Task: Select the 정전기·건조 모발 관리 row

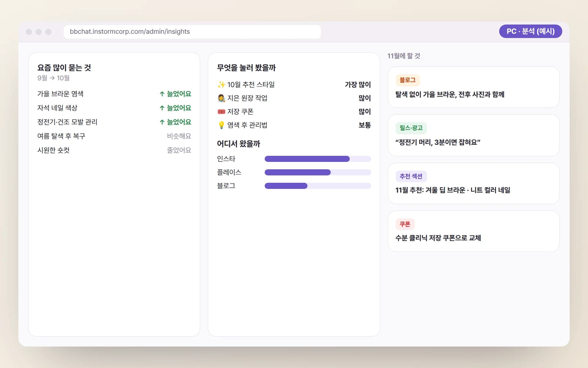Action: (114, 122)
